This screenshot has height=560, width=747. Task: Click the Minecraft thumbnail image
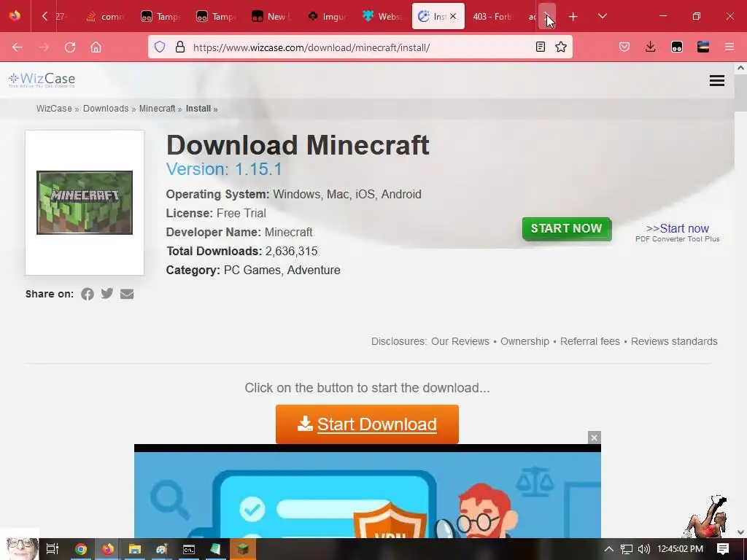pyautogui.click(x=85, y=203)
